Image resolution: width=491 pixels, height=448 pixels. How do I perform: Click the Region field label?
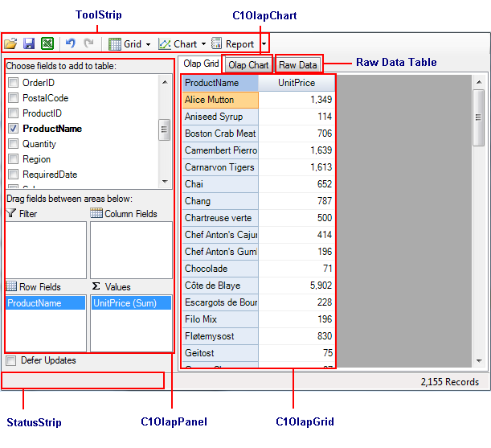point(37,159)
